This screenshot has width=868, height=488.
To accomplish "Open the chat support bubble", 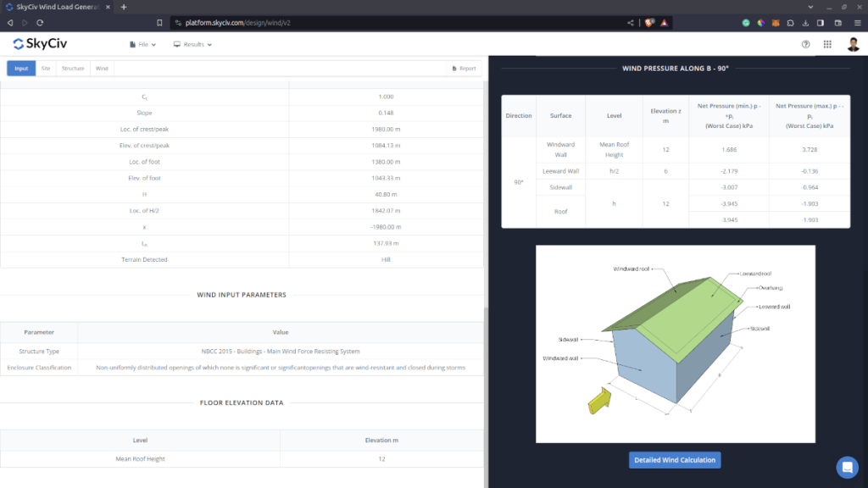I will coord(847,467).
